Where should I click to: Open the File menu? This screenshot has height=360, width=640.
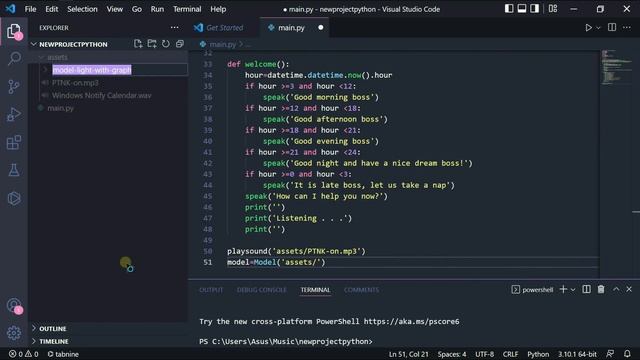click(30, 9)
